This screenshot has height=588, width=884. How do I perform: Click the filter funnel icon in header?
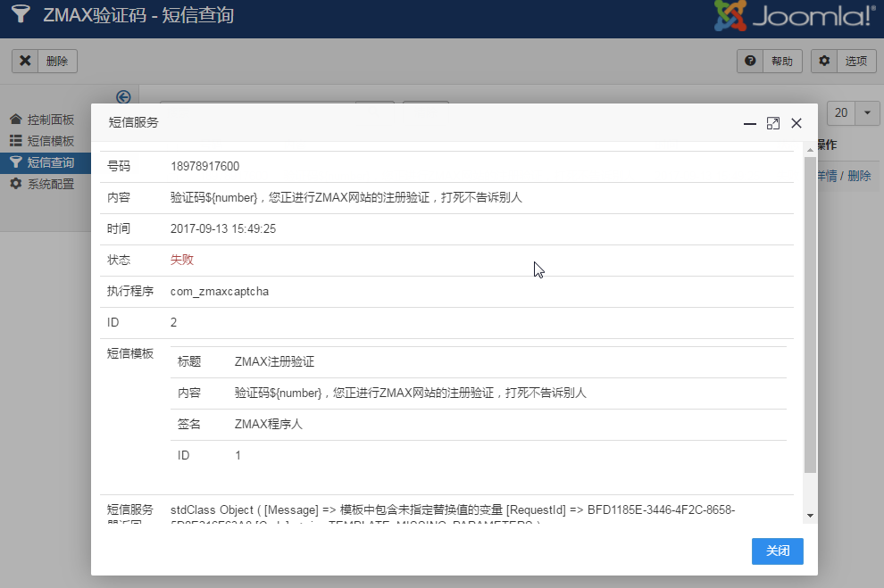pos(21,13)
